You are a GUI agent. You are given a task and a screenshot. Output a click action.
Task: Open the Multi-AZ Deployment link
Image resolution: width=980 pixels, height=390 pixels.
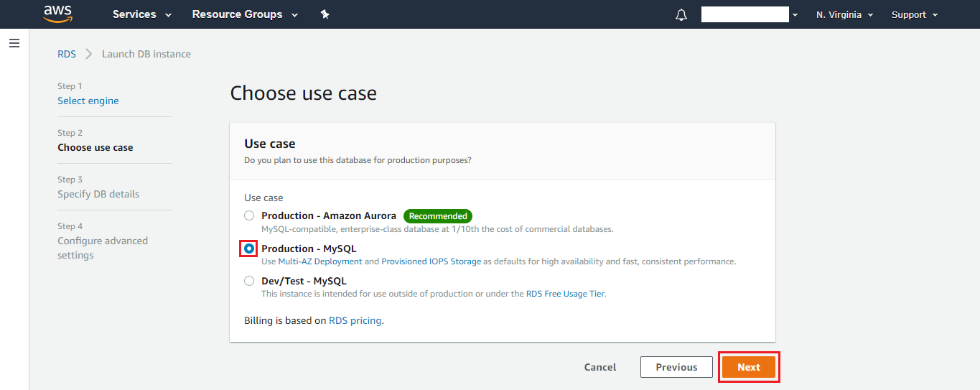(320, 261)
